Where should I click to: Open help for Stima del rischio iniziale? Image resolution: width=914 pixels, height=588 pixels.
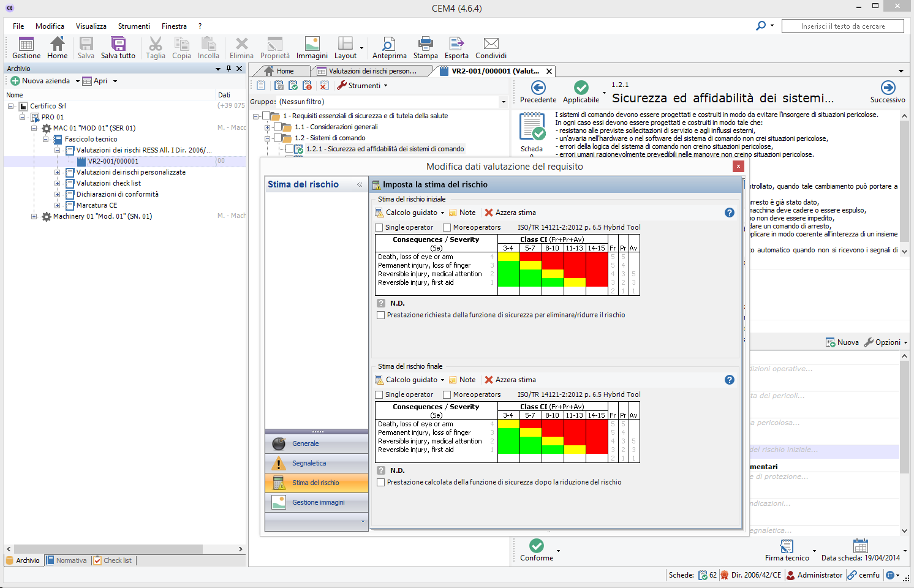pyautogui.click(x=729, y=213)
